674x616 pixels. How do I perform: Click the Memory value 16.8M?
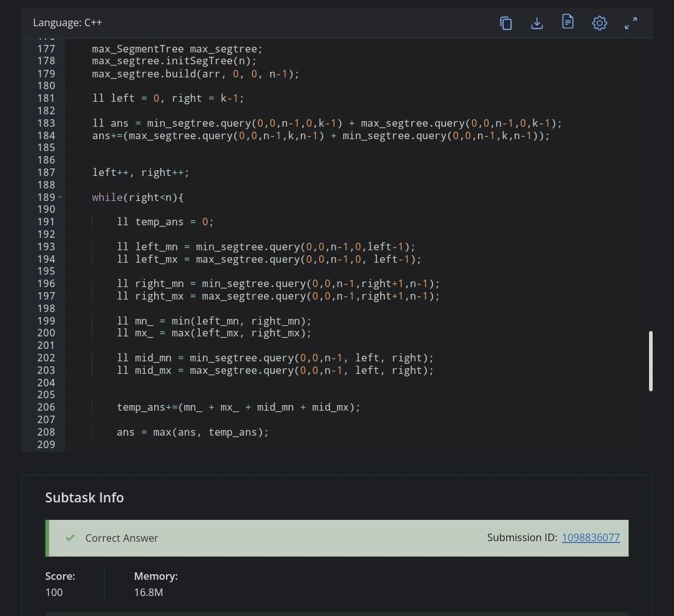click(149, 592)
